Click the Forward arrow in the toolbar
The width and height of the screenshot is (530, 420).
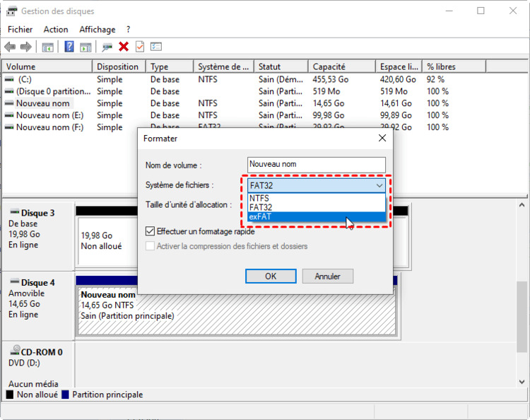pos(26,47)
